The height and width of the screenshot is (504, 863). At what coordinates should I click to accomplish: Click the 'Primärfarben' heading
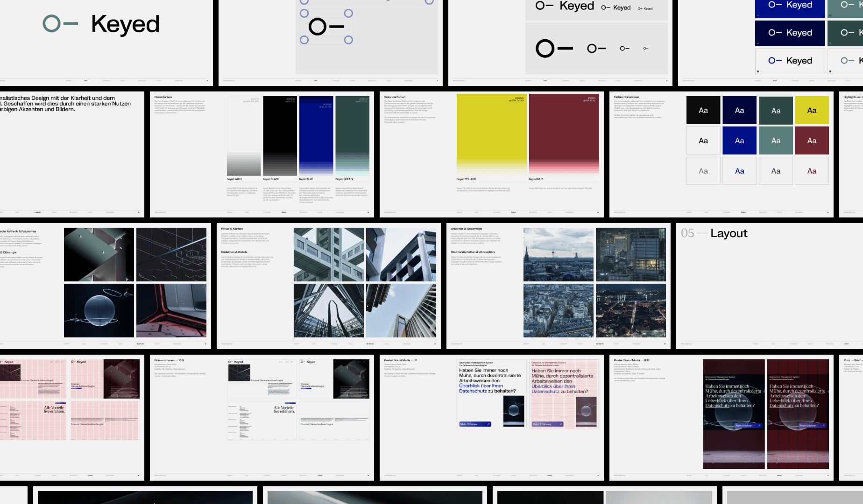tap(163, 97)
